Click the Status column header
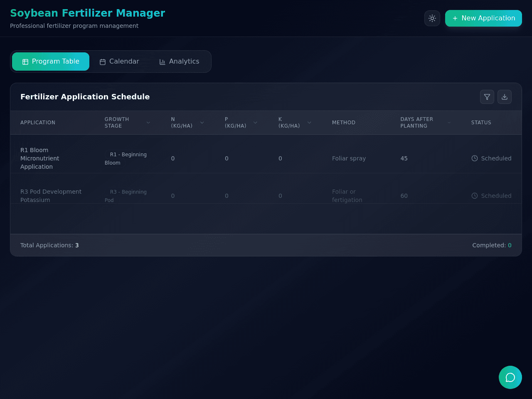This screenshot has height=399, width=532. coord(481,123)
